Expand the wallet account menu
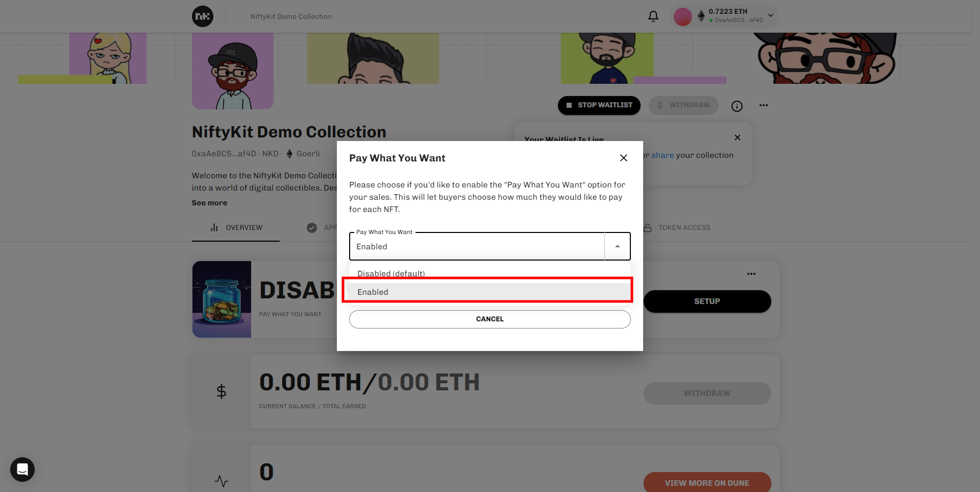The image size is (980, 492). [771, 16]
